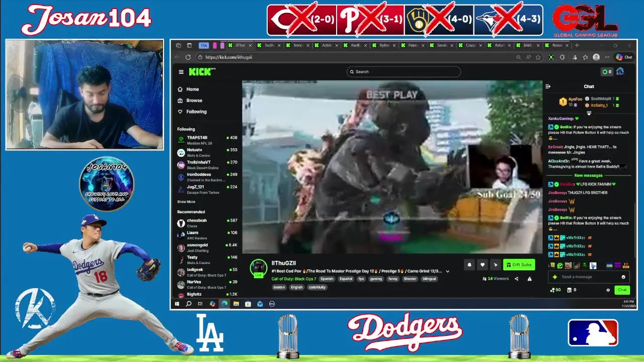644x362 pixels.
Task: Switch to the Pakm browser tab
Action: pyautogui.click(x=413, y=45)
